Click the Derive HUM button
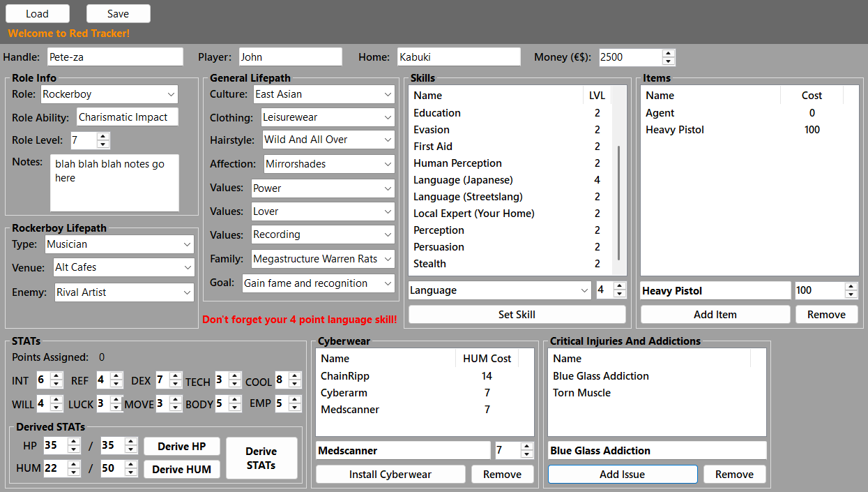 coord(182,470)
